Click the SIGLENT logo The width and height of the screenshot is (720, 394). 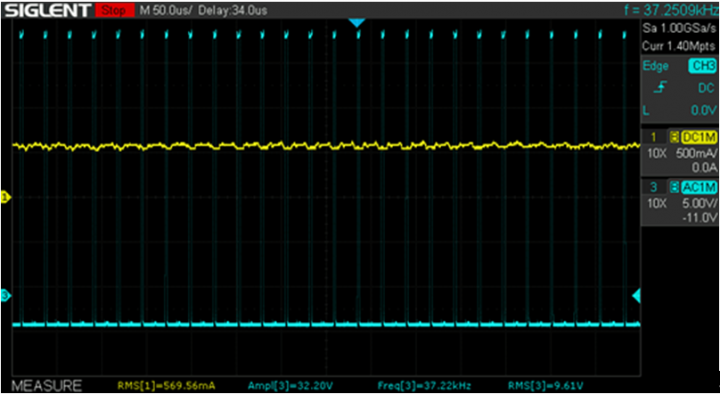(x=46, y=10)
